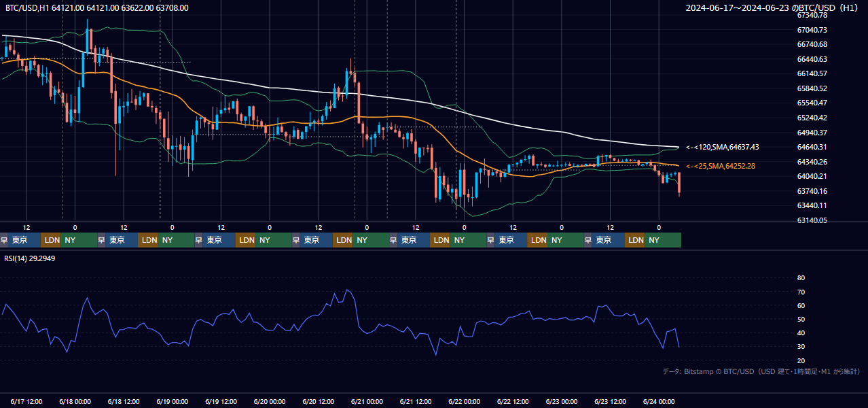Click RSI scale label 50

801,319
